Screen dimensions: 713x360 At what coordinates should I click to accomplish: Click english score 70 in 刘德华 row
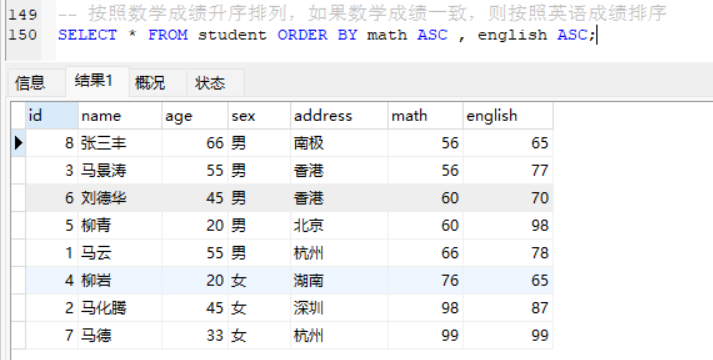pyautogui.click(x=508, y=198)
